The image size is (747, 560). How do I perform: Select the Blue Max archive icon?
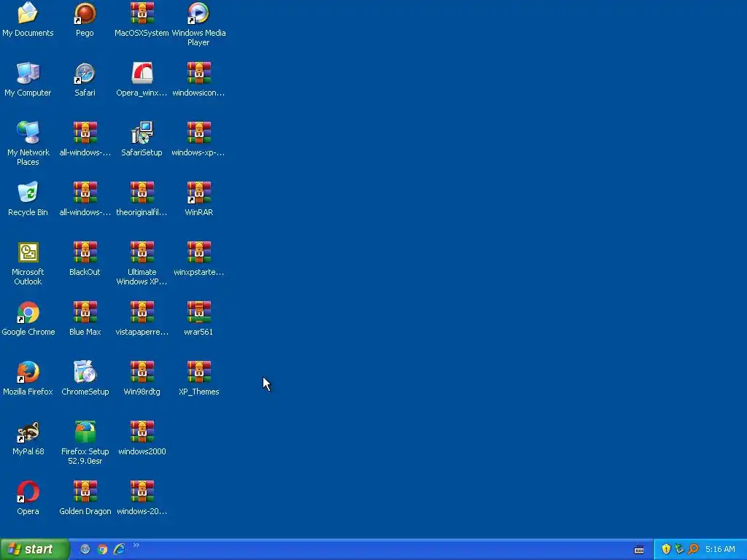tap(85, 312)
